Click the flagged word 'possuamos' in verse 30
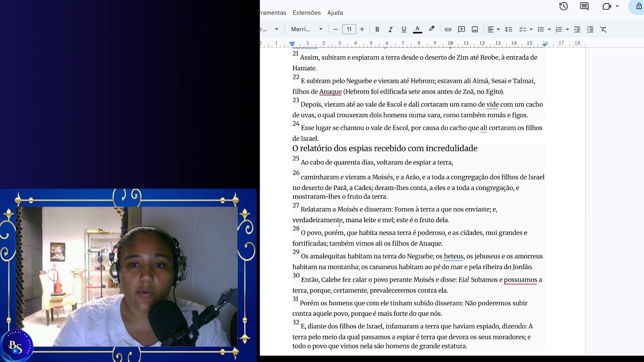 (520, 280)
